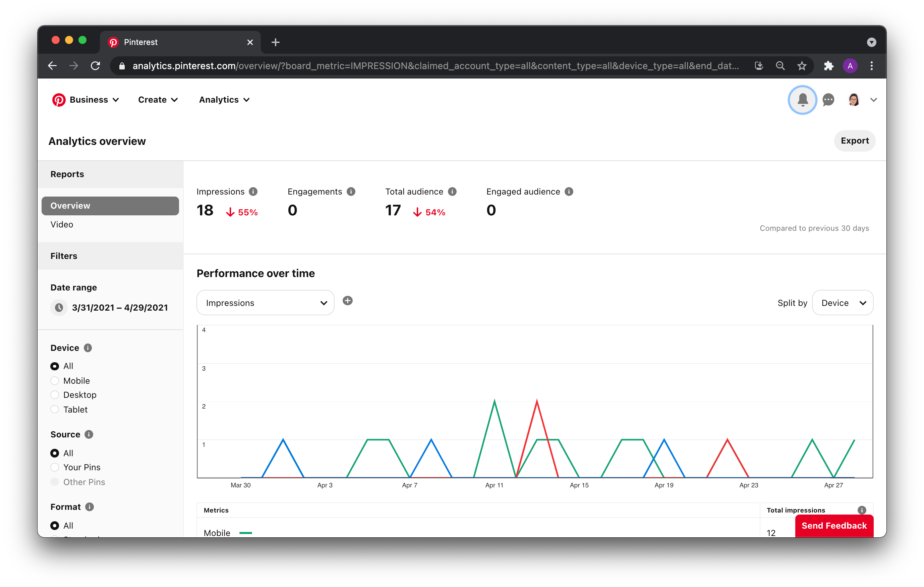Click the Apr 19 label on the chart axis

tap(664, 485)
